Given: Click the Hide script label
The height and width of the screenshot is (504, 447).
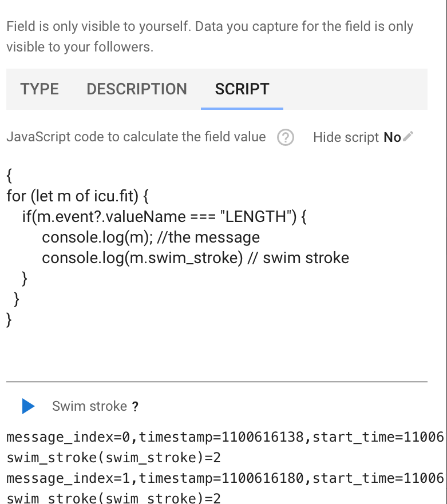Looking at the screenshot, I should tap(346, 137).
